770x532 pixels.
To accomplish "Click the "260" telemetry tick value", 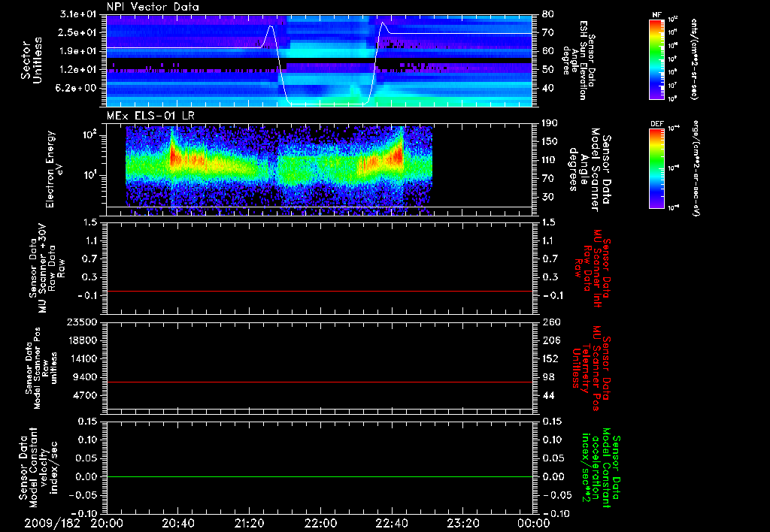I will click(x=550, y=322).
